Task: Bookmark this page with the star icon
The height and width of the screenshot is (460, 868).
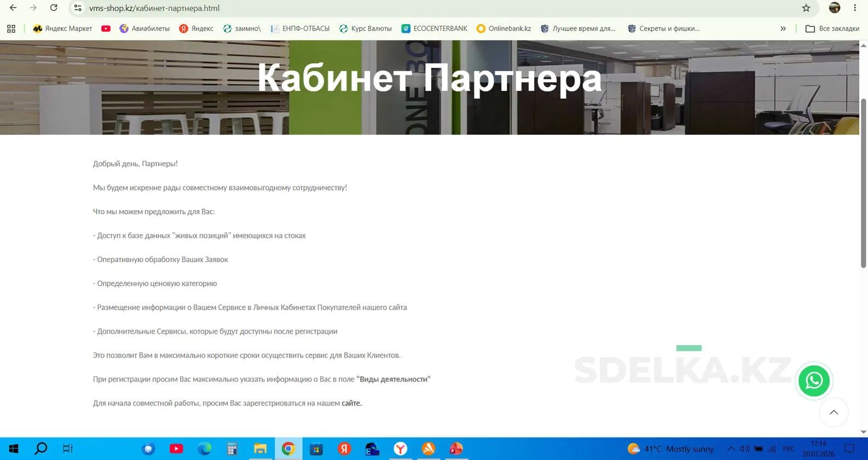Action: 806,8
